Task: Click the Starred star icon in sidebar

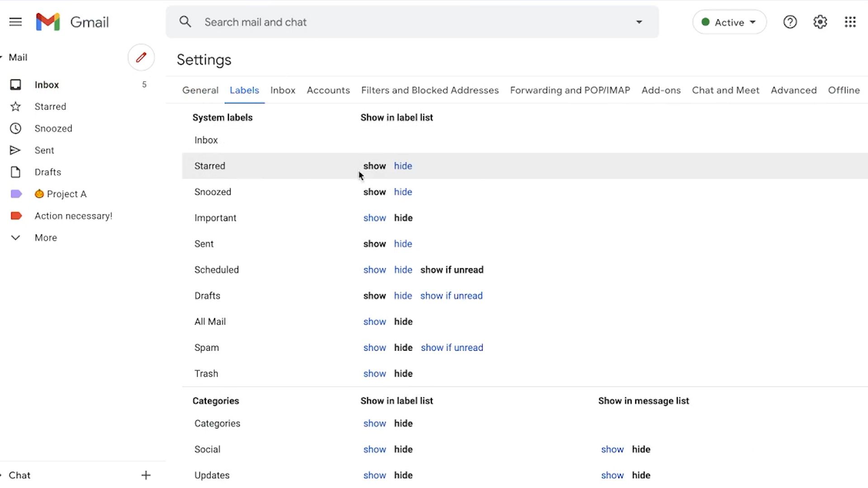Action: (x=15, y=107)
